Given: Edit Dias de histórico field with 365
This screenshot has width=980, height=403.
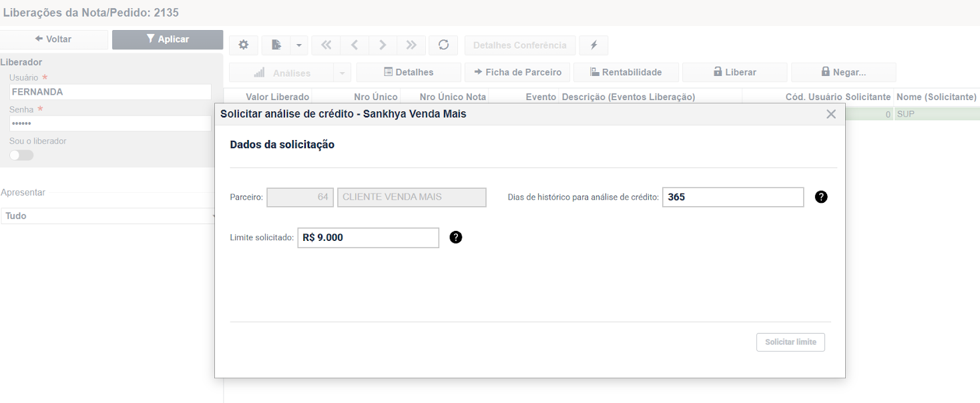Looking at the screenshot, I should (x=733, y=197).
